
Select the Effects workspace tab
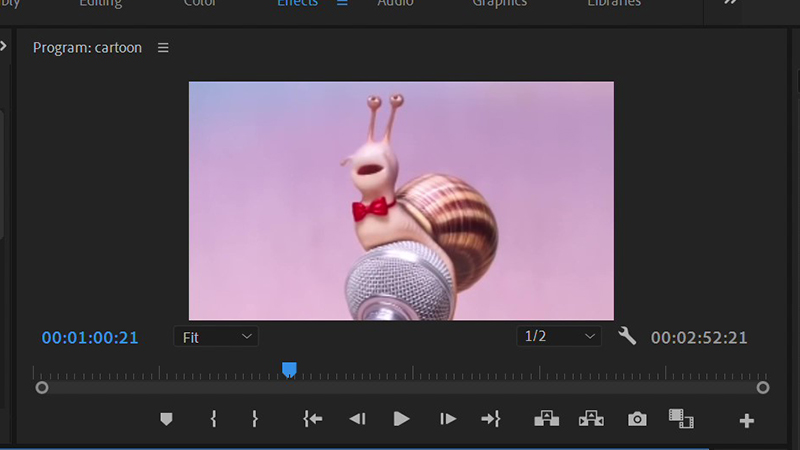[x=297, y=3]
